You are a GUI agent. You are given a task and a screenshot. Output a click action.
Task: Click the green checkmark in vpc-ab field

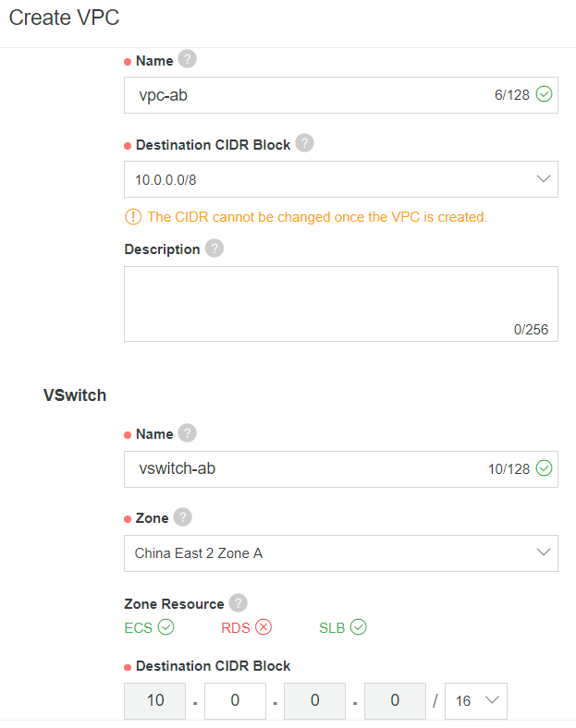(x=544, y=94)
